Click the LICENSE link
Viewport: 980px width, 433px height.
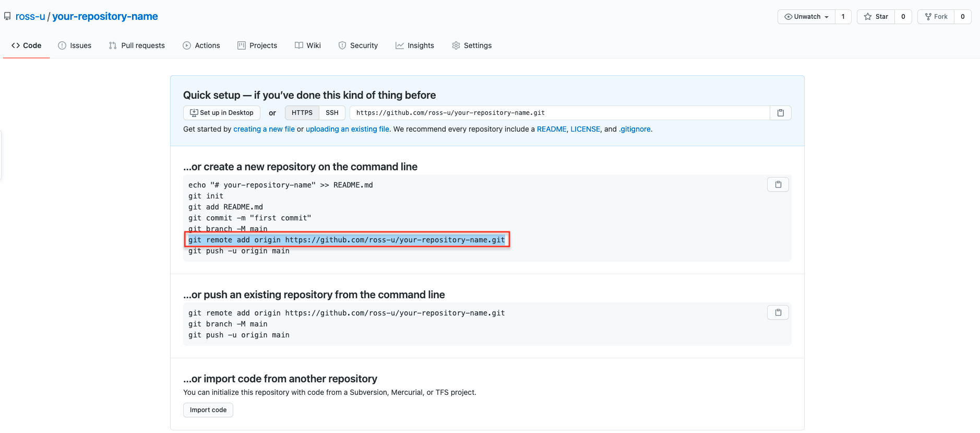click(585, 129)
